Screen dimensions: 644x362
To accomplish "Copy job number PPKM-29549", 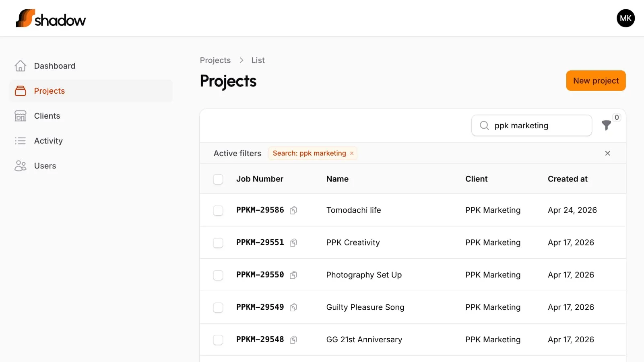I will 293,307.
